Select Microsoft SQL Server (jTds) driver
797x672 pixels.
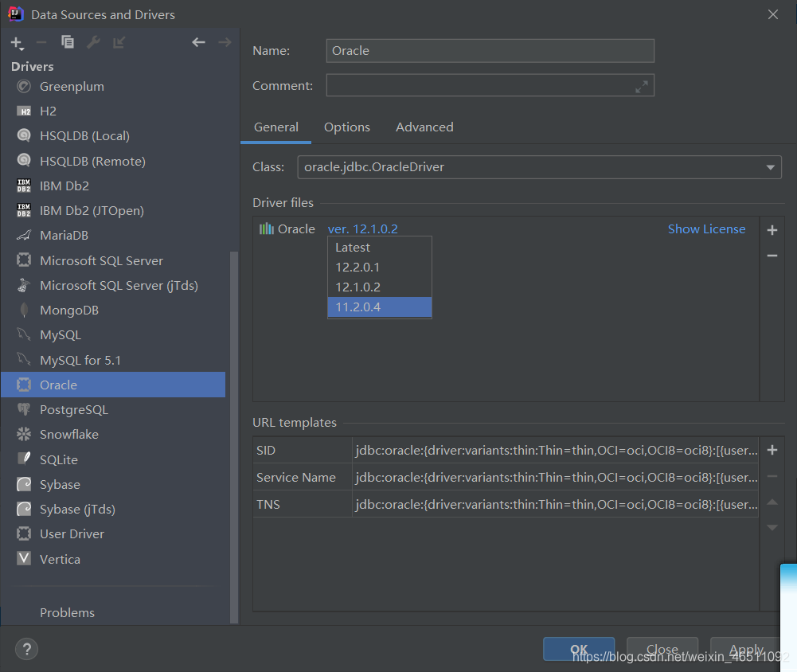pyautogui.click(x=113, y=285)
